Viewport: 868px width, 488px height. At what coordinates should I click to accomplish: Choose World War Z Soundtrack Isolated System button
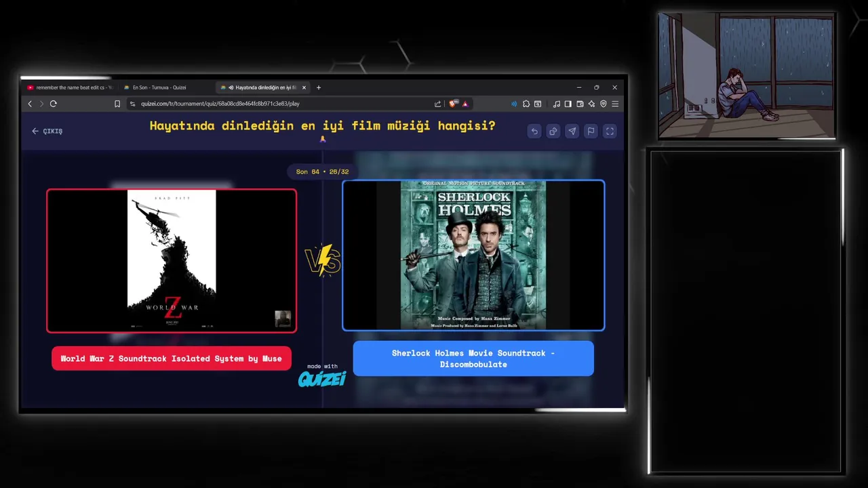click(172, 359)
